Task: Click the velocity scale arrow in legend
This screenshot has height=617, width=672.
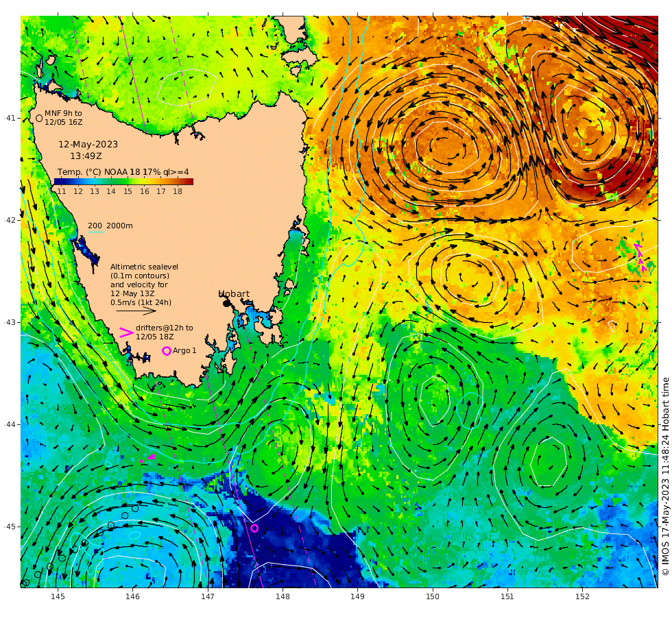Action: [x=136, y=311]
